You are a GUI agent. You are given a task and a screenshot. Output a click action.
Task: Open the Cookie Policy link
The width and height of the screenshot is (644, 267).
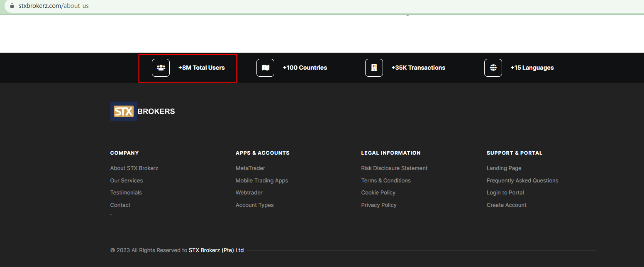[x=378, y=192]
